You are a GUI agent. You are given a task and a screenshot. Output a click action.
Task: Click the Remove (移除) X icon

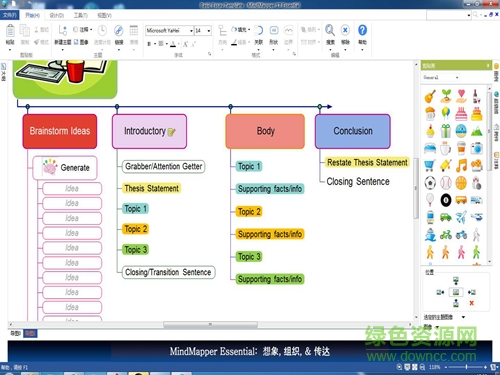coord(345,30)
